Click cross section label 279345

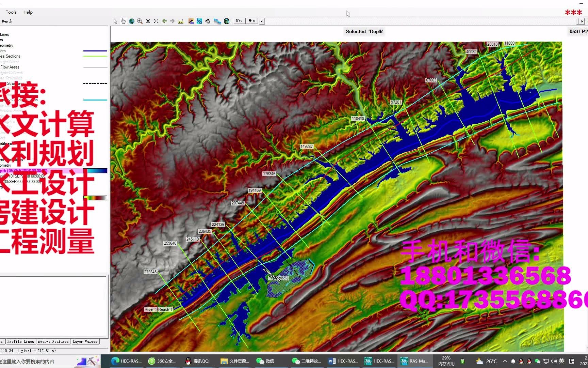tap(150, 272)
